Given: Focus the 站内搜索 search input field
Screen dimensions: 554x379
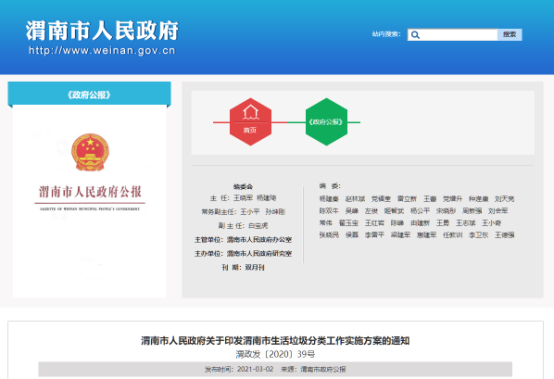Looking at the screenshot, I should point(452,35).
